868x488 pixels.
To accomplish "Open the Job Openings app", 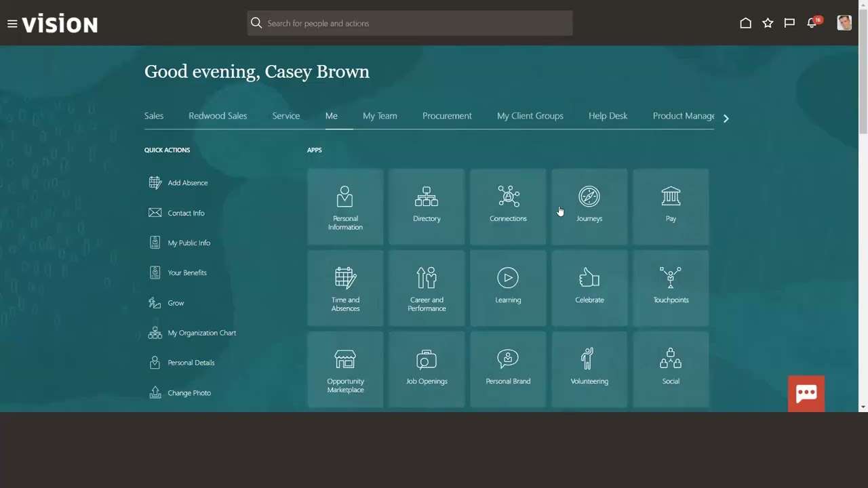I will tap(427, 369).
